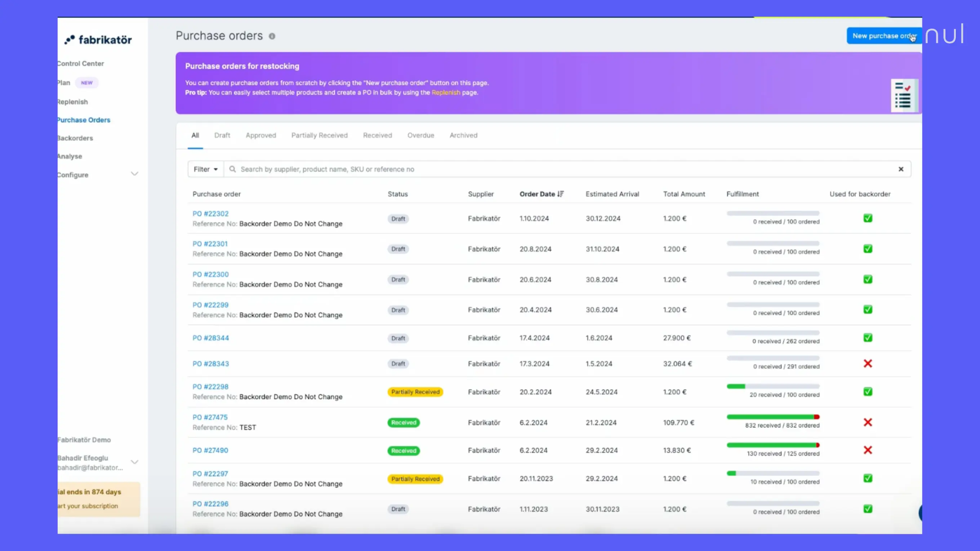Switch to the Partially Received tab

[320, 135]
